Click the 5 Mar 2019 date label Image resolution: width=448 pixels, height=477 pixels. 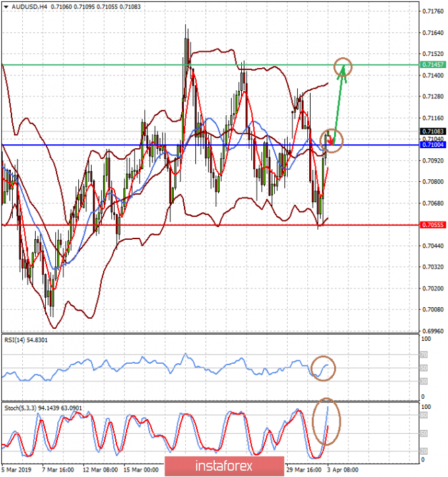coord(17,470)
